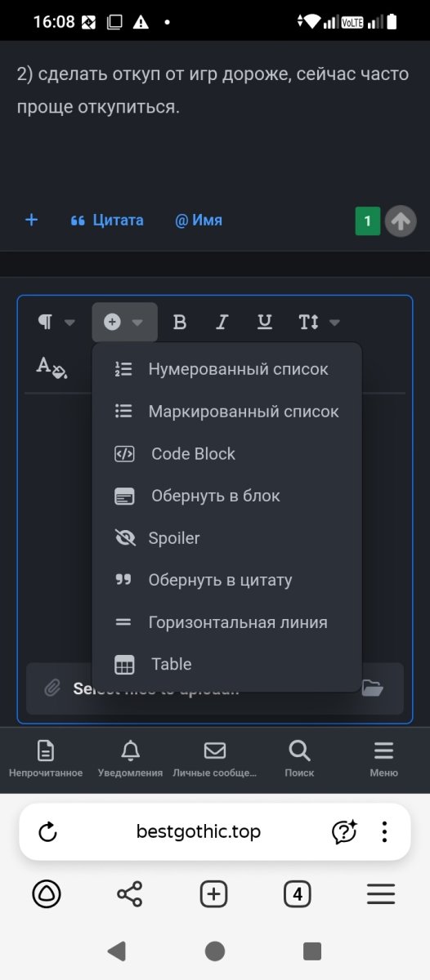Click the @ Имя mention link
Screen dimensions: 430x980
(x=199, y=220)
